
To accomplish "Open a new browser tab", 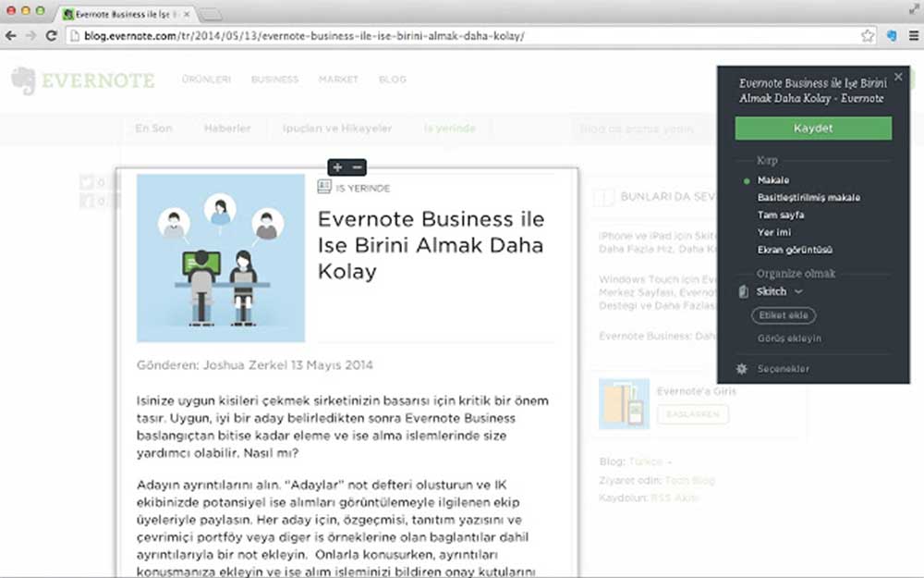I will 211,14.
